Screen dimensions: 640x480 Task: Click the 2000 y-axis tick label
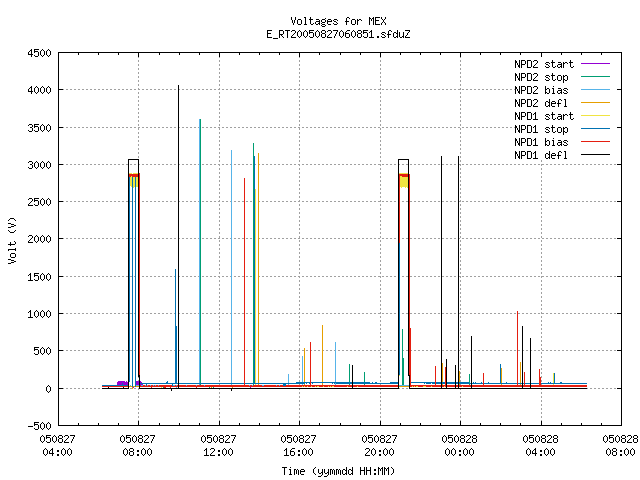pos(40,239)
